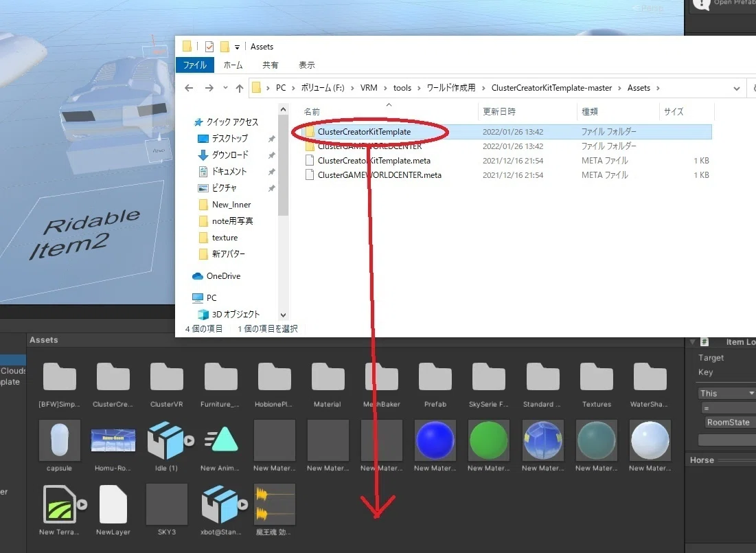This screenshot has height=553, width=756.
Task: Select the [BFW]Simp.. folder in Unity Assets
Action: tap(59, 385)
